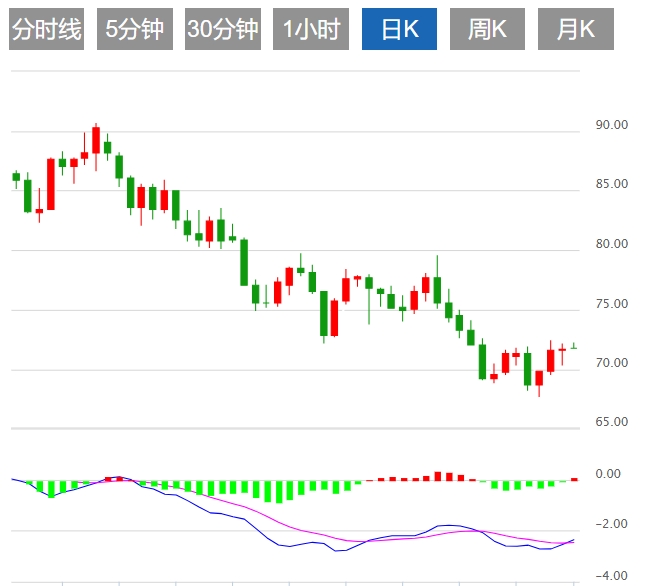Switch to the 1小时 tab
This screenshot has height=586, width=649.
pyautogui.click(x=310, y=30)
